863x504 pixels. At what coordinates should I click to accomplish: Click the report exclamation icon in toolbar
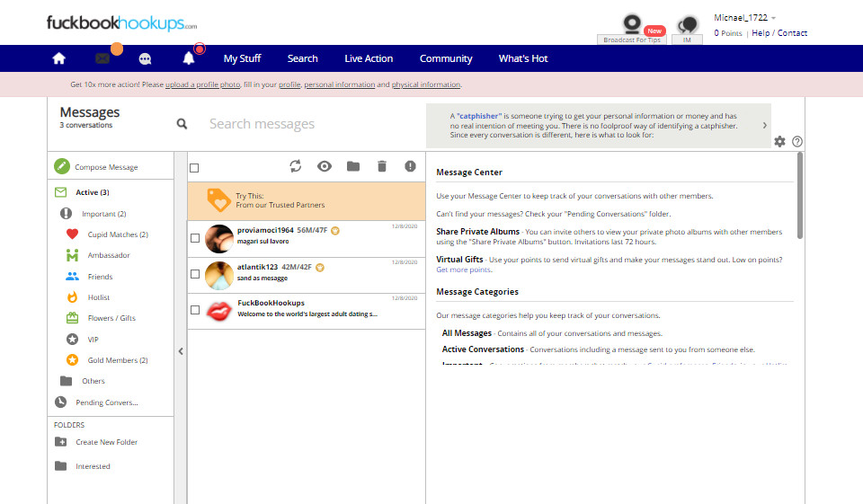coord(411,166)
